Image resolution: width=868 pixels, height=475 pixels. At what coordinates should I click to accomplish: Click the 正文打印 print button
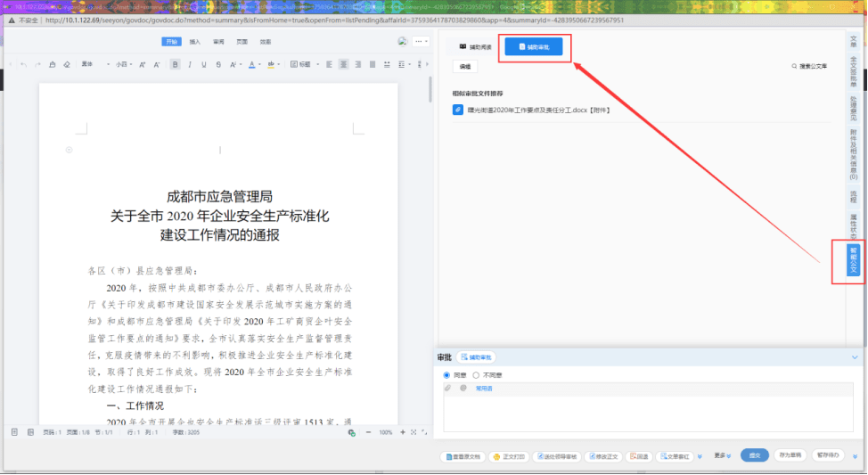click(509, 456)
